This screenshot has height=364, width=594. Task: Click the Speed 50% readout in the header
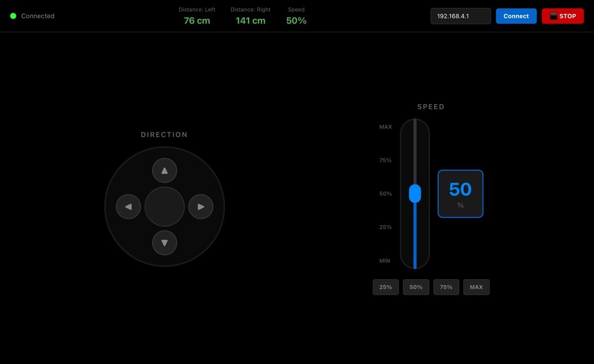coord(296,16)
